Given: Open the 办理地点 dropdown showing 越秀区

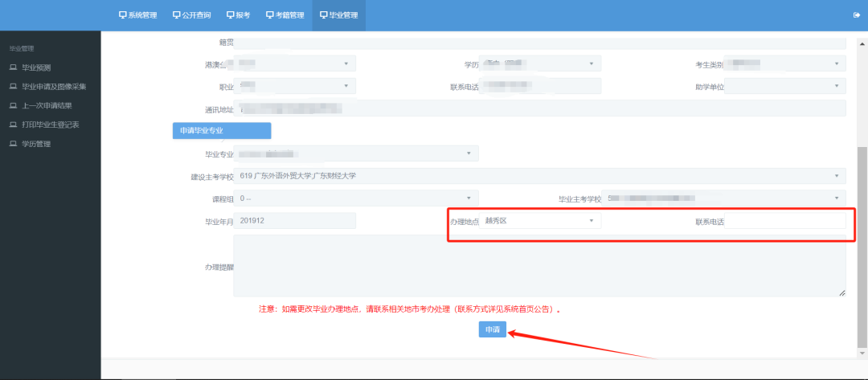Looking at the screenshot, I should pos(540,221).
